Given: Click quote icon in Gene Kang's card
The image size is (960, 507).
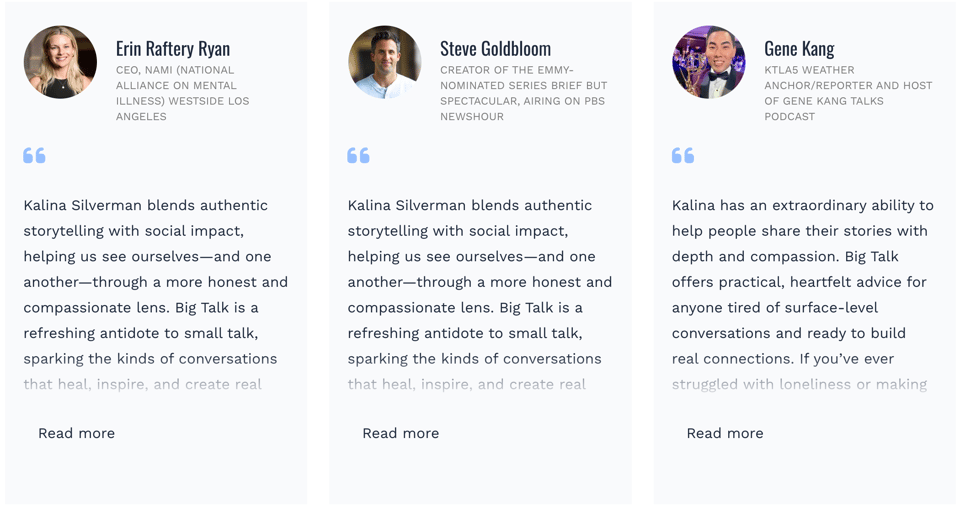Looking at the screenshot, I should coord(683,155).
